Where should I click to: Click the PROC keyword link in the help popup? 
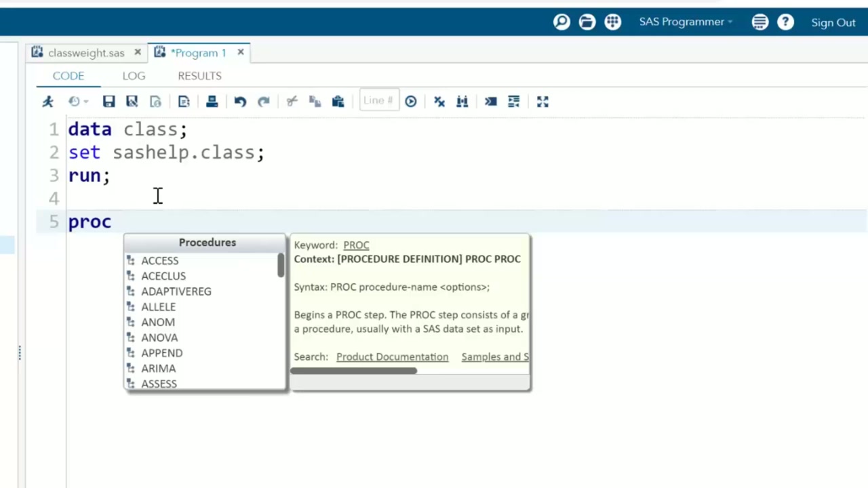356,245
